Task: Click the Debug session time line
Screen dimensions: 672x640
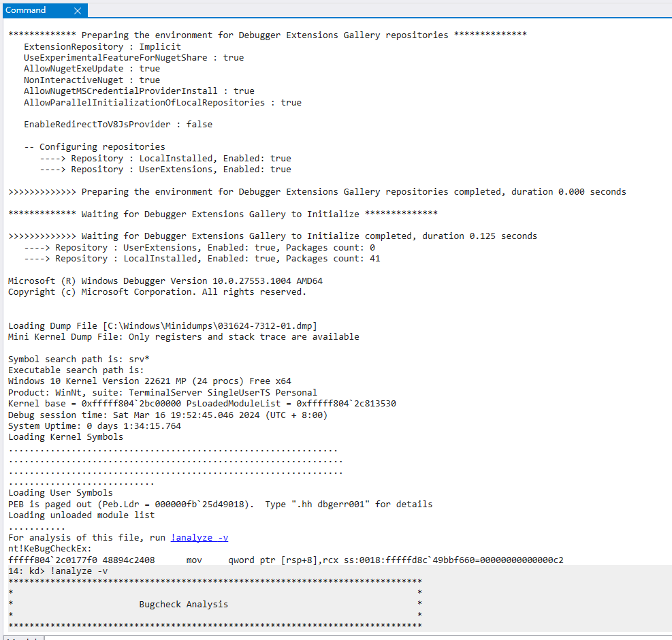Action: pos(136,415)
